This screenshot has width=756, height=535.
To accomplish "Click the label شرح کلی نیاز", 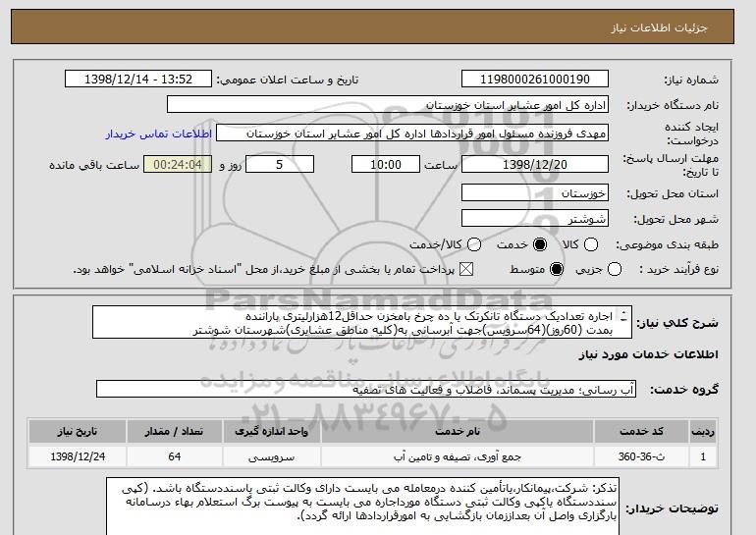I will pos(677,322).
